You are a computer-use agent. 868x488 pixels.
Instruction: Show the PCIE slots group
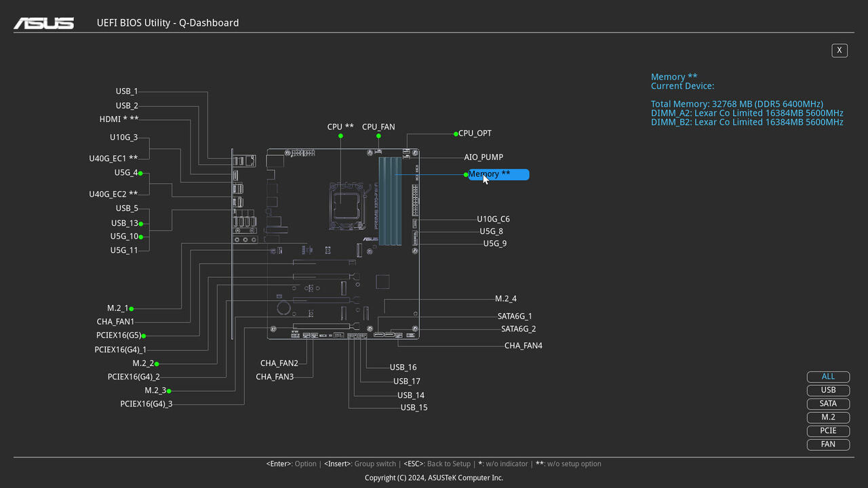tap(828, 431)
